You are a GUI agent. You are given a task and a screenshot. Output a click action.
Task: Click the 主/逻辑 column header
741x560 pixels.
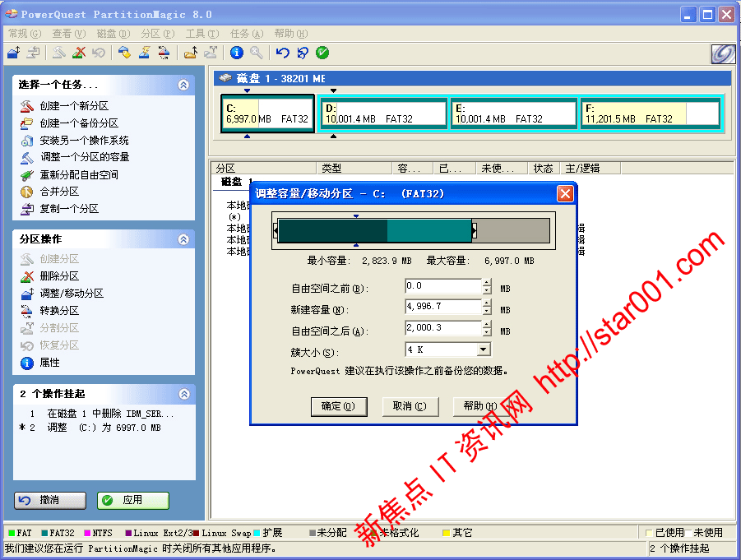click(x=590, y=169)
